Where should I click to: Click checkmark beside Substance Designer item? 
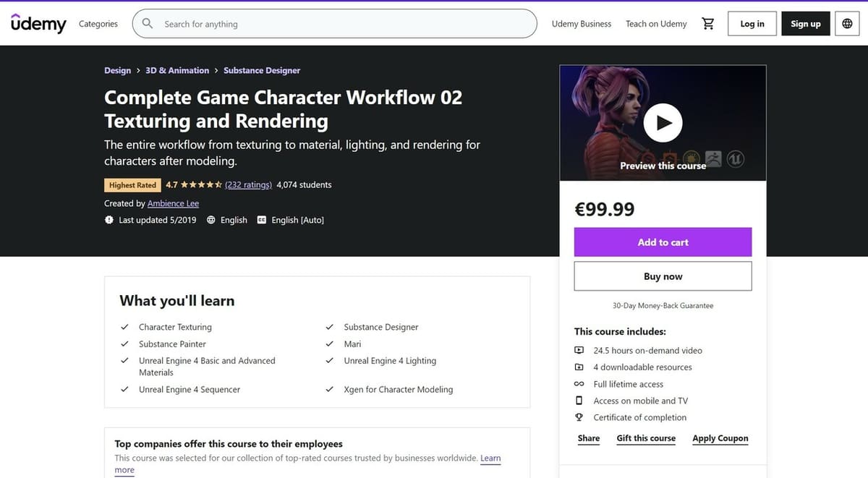tap(329, 327)
